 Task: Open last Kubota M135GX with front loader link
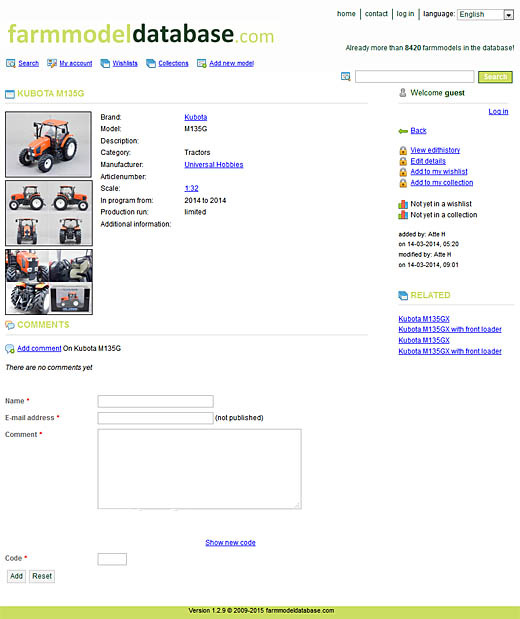pos(450,351)
